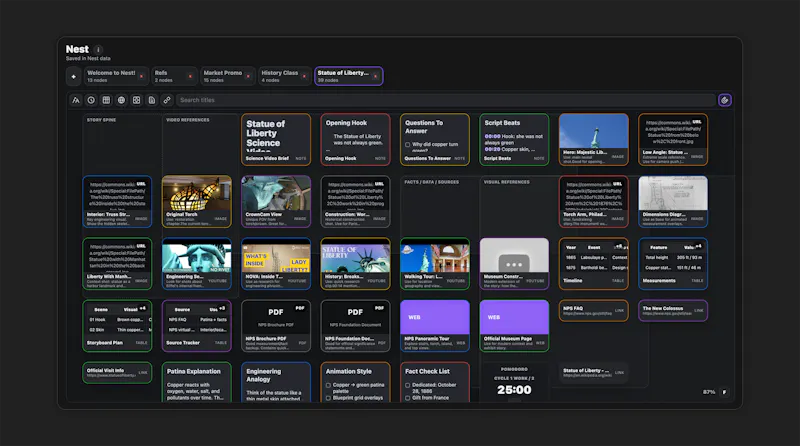Image resolution: width=800 pixels, height=446 pixels.
Task: Add a timer with the clock icon
Action: point(91,100)
